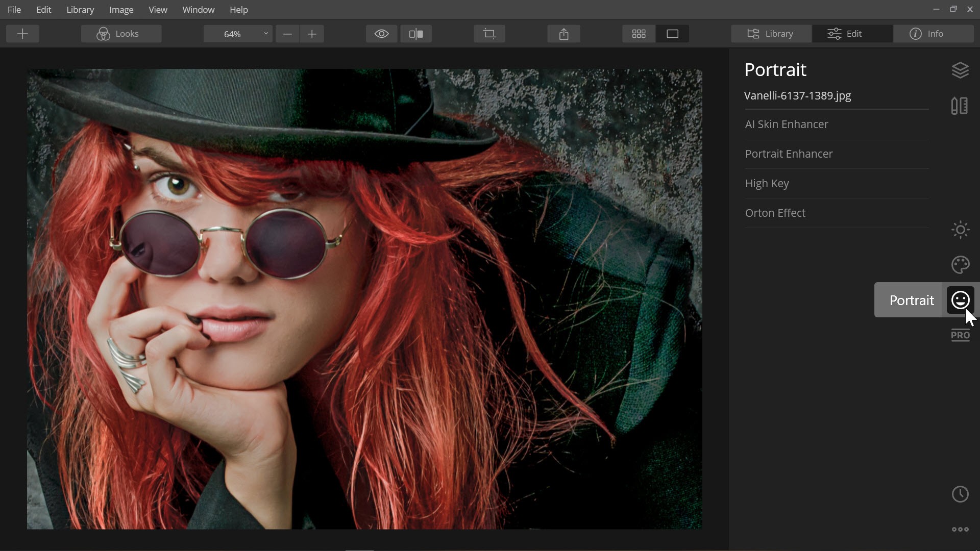Image resolution: width=980 pixels, height=551 pixels.
Task: Open the Creative palette icon
Action: coord(960,265)
